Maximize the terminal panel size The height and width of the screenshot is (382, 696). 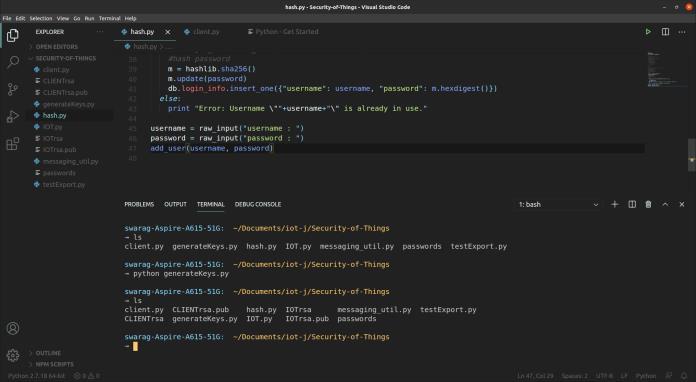point(665,204)
